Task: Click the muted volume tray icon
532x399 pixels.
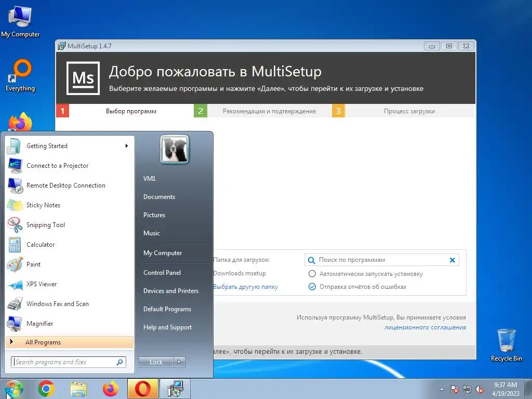Action: [480, 389]
